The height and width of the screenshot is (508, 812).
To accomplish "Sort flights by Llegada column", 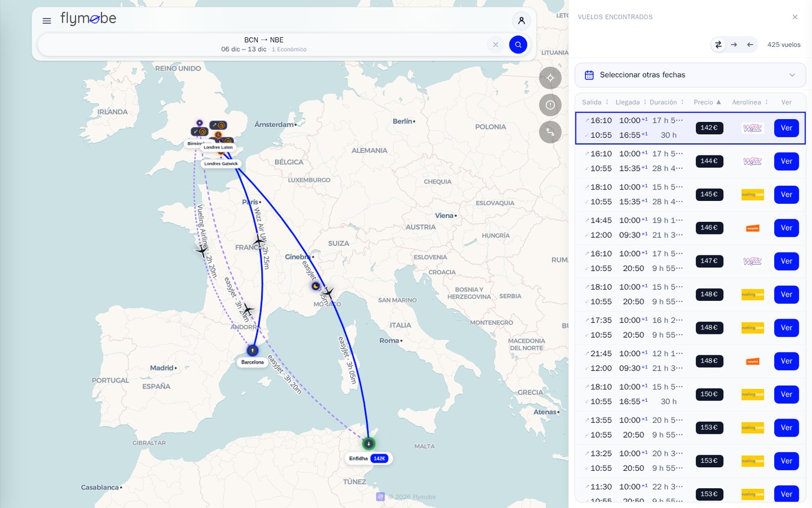I will tap(631, 102).
